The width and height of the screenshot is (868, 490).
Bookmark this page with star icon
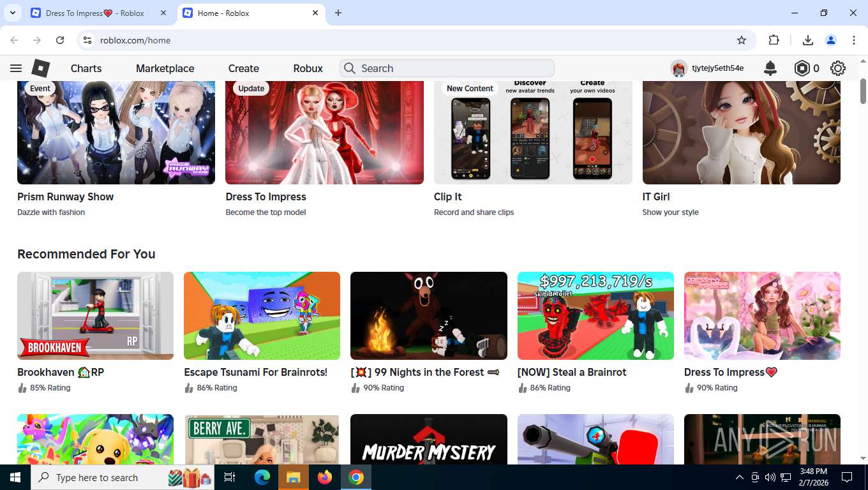point(742,40)
